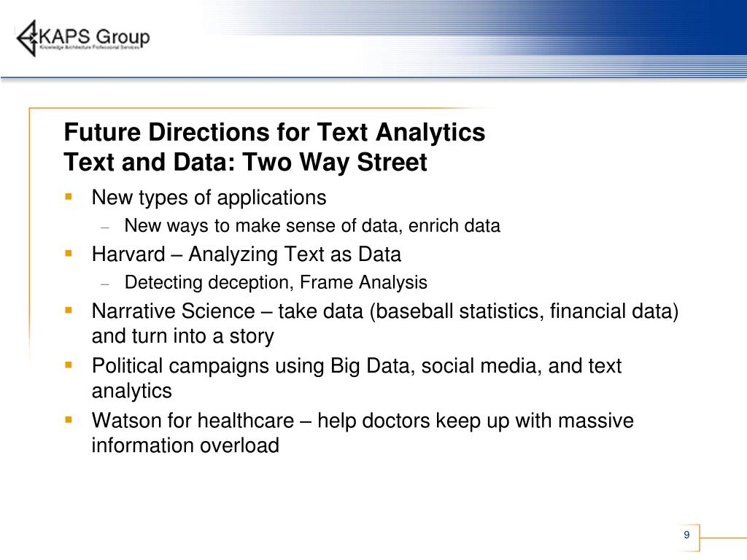Screen dimensions: 747x560
Task: Click the New types of applications text
Action: click(x=209, y=198)
